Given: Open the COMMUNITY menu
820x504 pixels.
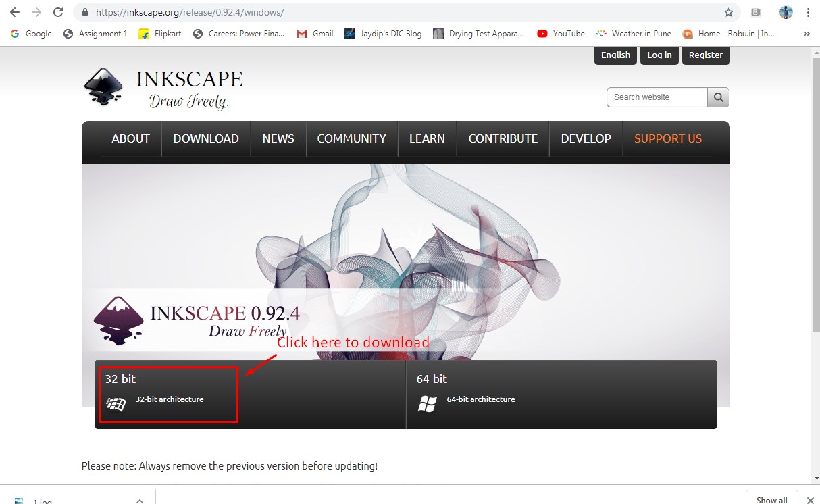Looking at the screenshot, I should point(352,138).
